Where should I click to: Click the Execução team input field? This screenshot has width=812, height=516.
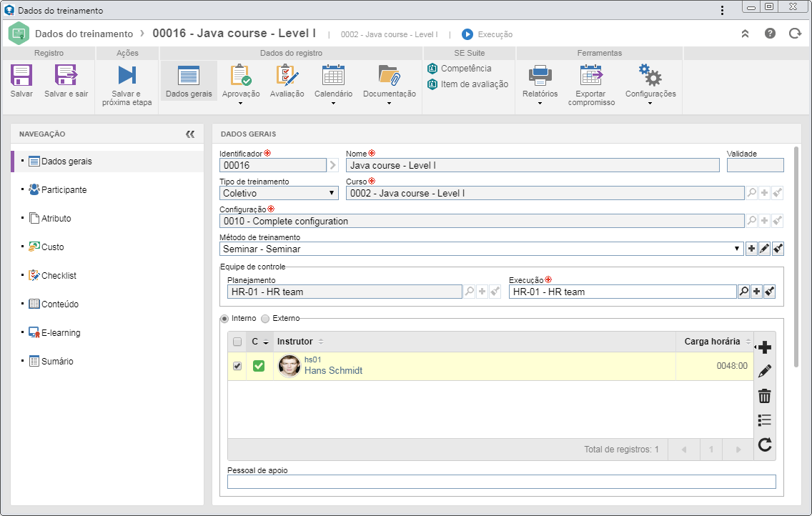pyautogui.click(x=623, y=292)
